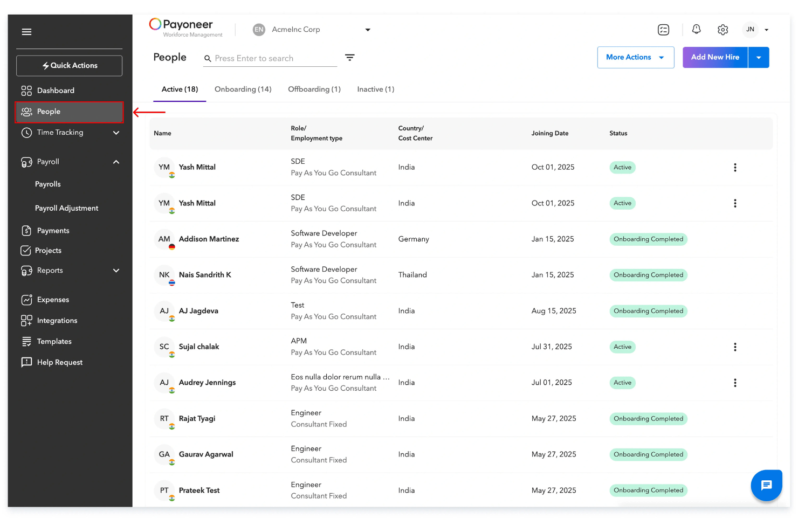
Task: Click the Payoneer Workforce Management logo
Action: coord(185,28)
